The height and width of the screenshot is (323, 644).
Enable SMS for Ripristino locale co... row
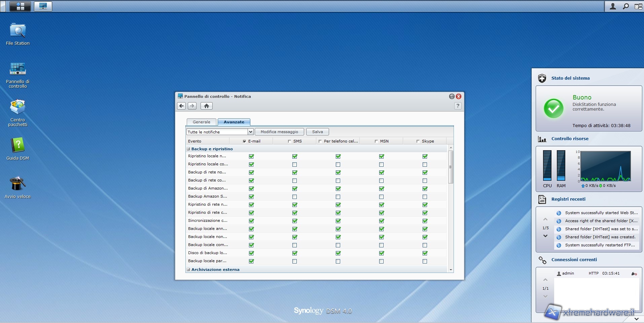coord(295,164)
